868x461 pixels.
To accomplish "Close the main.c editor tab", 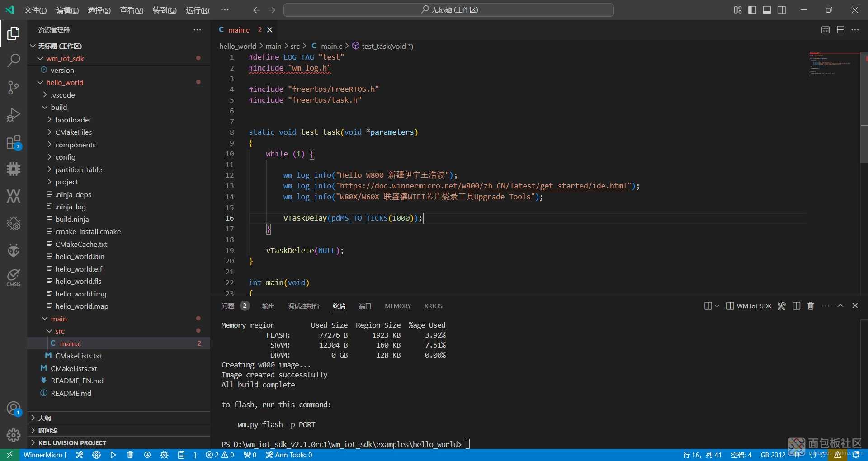I will click(270, 30).
